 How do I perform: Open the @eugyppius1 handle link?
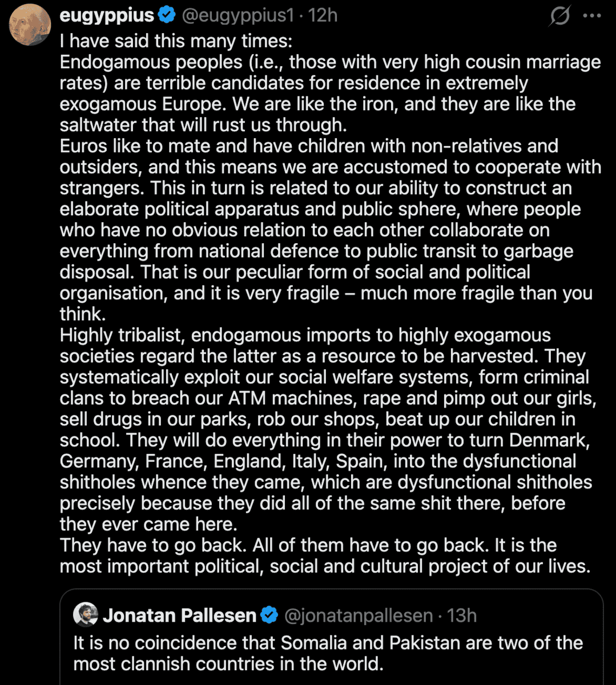point(237,15)
